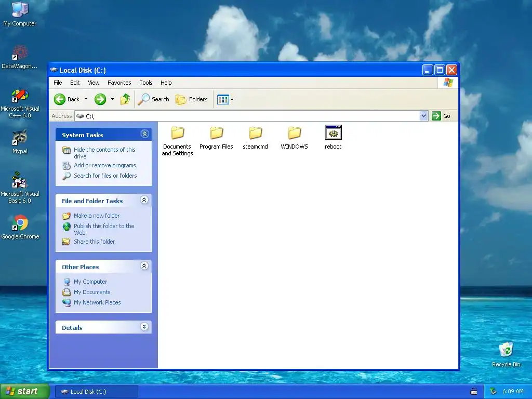Select the Recycle Bin icon

(x=506, y=354)
